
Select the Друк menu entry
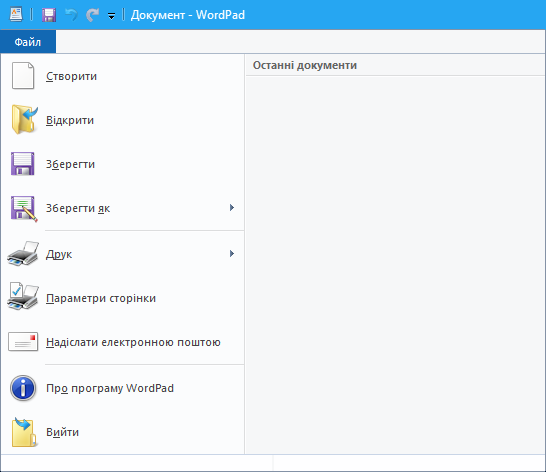click(x=123, y=254)
